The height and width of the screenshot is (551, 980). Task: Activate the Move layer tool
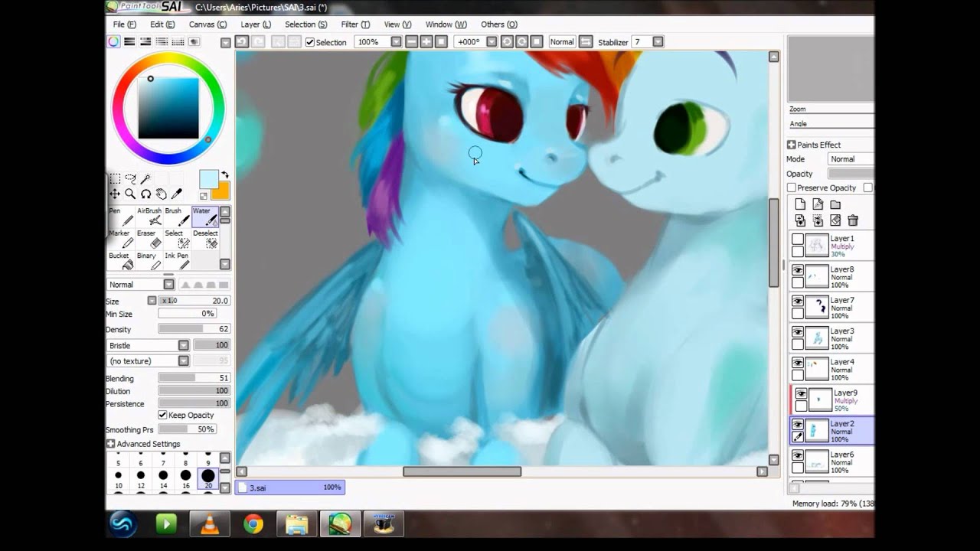115,194
